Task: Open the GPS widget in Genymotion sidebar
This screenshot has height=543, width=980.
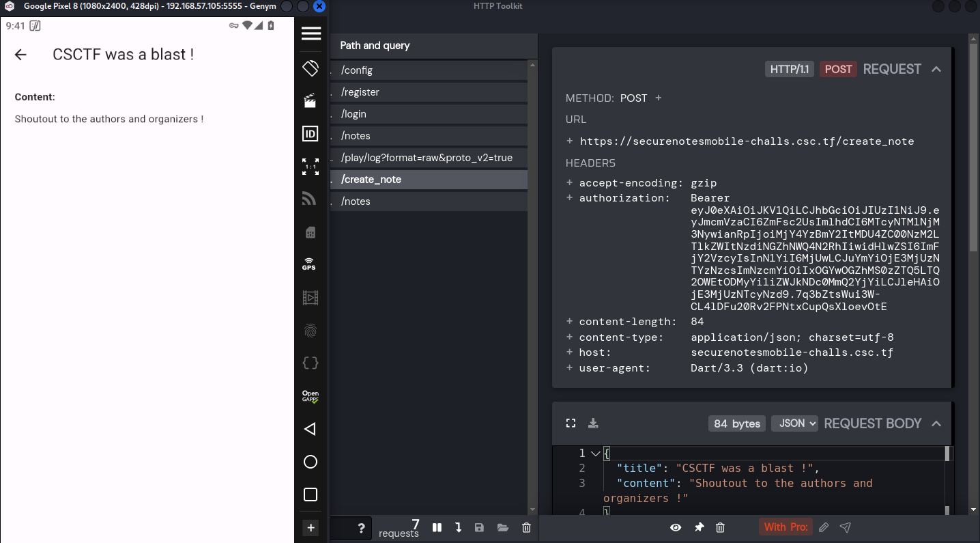Action: [x=310, y=265]
